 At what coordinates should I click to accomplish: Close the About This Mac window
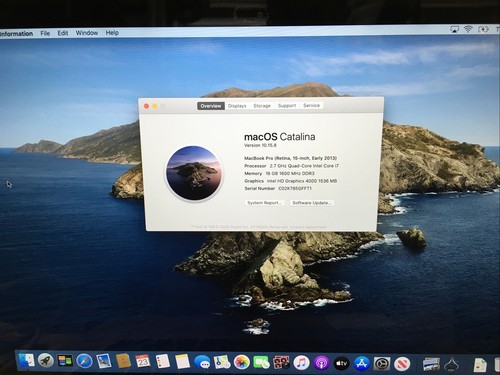(146, 106)
